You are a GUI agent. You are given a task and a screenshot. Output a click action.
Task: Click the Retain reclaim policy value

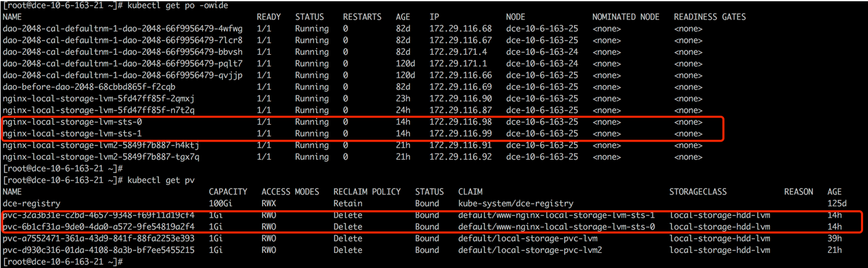click(347, 204)
